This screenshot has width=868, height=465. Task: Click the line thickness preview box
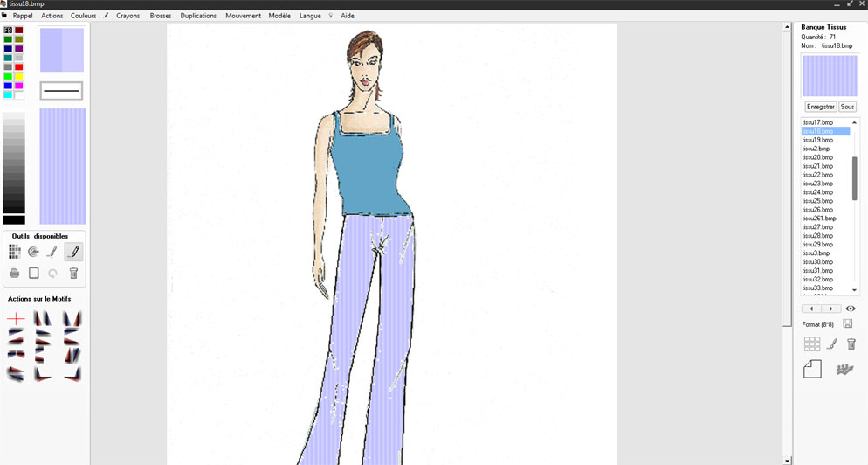coord(61,90)
